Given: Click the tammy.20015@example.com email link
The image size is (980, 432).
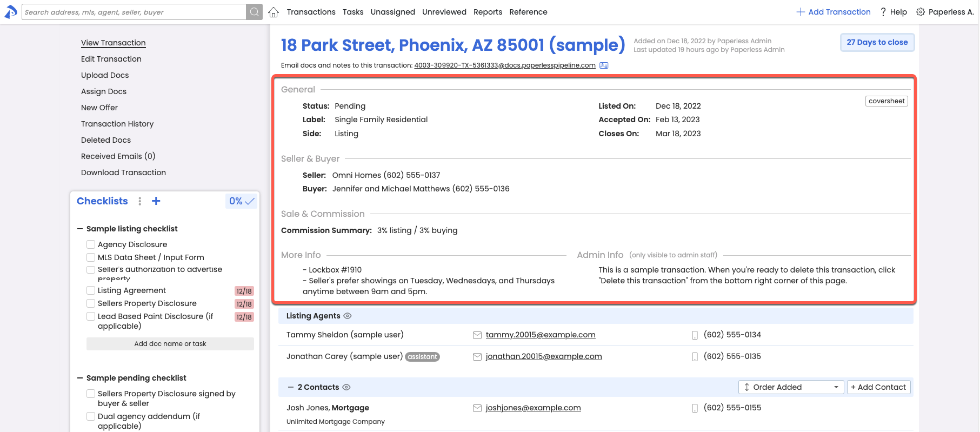Looking at the screenshot, I should 541,335.
